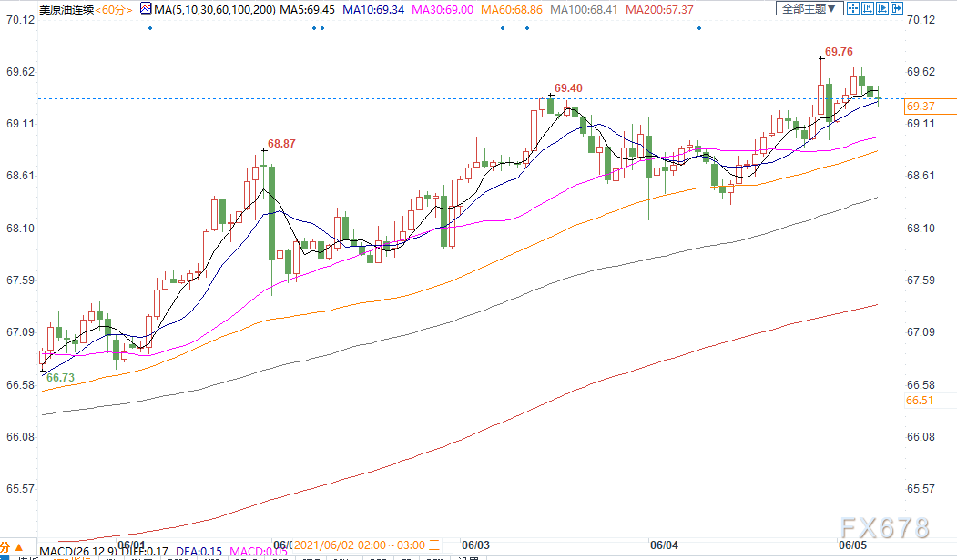Select the MA30:69.00 legend value
This screenshot has width=957, height=560.
coord(443,10)
